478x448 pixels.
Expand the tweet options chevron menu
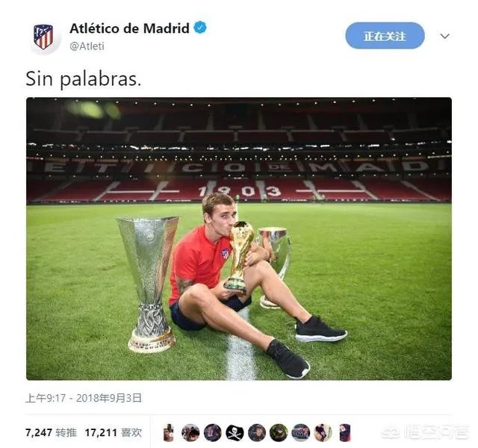[445, 37]
